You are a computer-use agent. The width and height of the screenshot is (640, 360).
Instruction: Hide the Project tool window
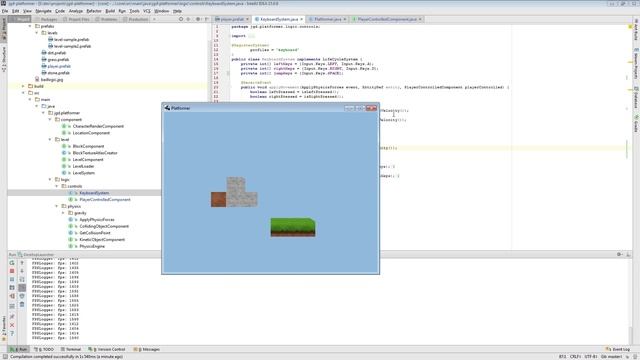tap(207, 19)
